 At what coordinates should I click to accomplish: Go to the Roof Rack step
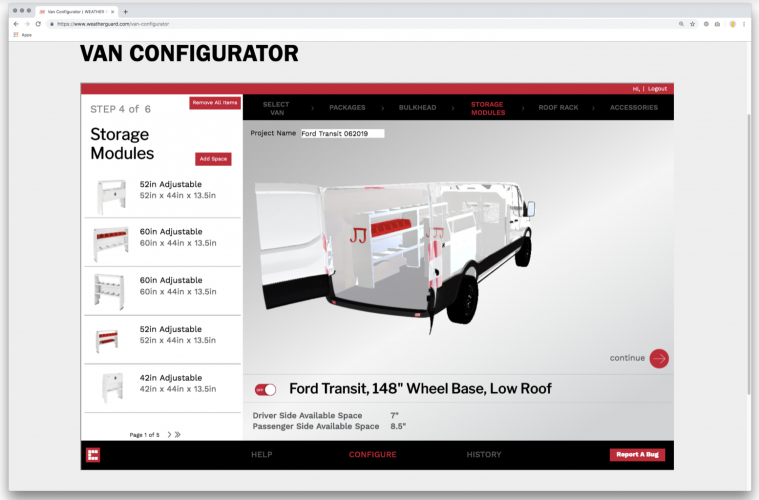(x=558, y=107)
